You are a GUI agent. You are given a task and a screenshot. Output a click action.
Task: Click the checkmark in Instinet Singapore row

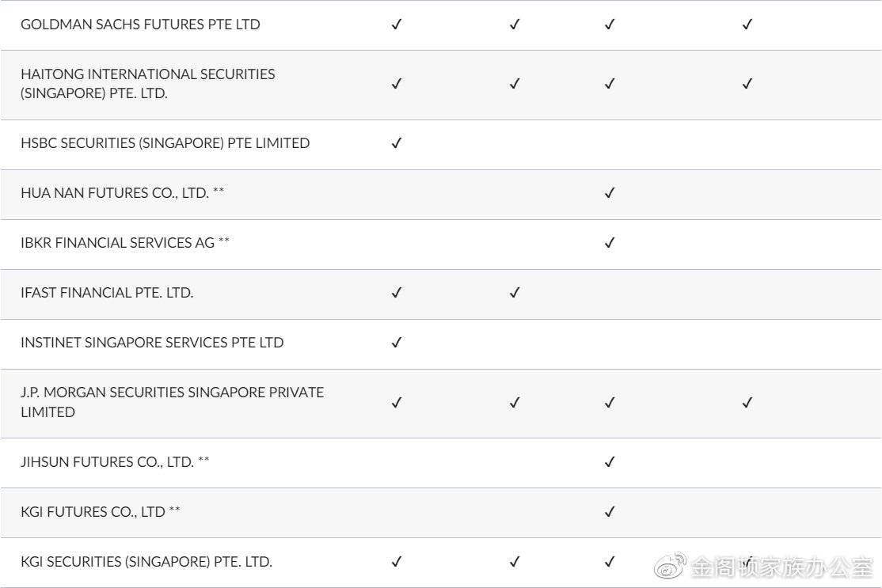(x=397, y=343)
